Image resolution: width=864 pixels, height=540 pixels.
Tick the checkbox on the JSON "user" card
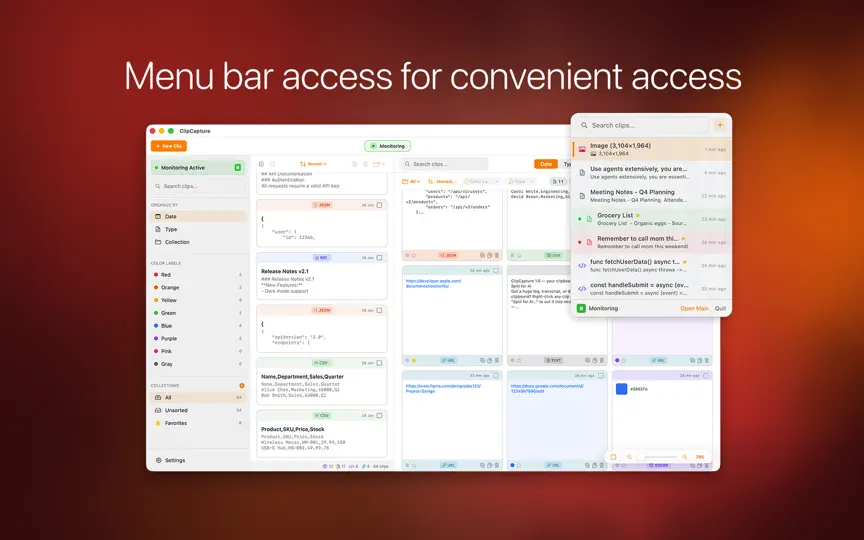[379, 205]
